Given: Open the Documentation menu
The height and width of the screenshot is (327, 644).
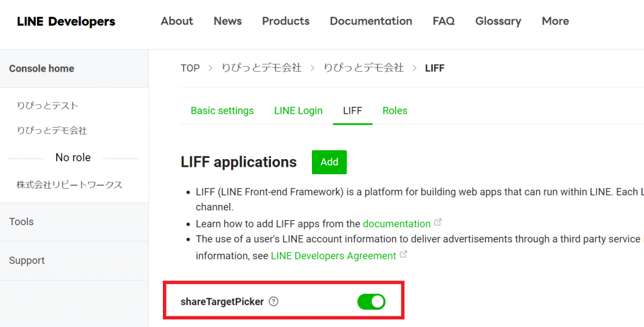Looking at the screenshot, I should coord(371,21).
